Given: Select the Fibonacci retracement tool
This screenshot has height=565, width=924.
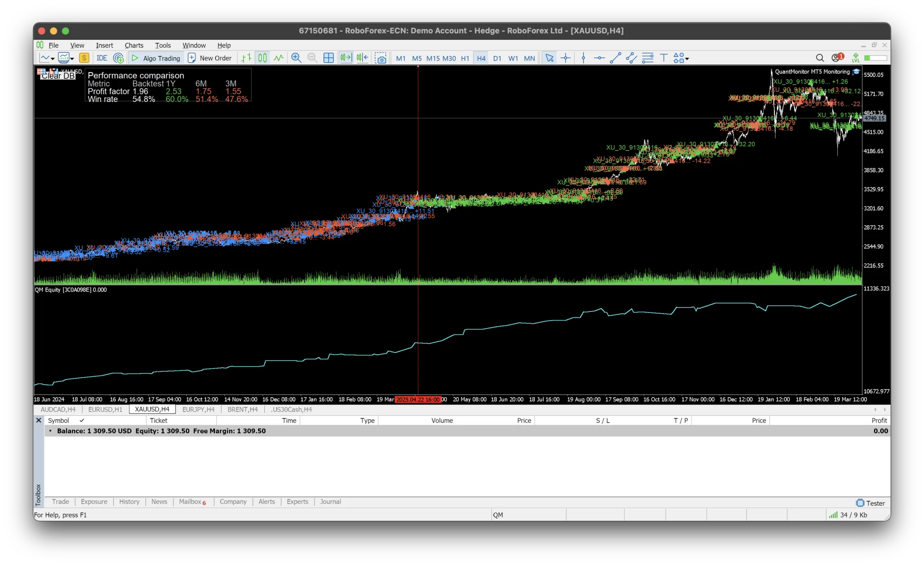Looking at the screenshot, I should coord(648,58).
